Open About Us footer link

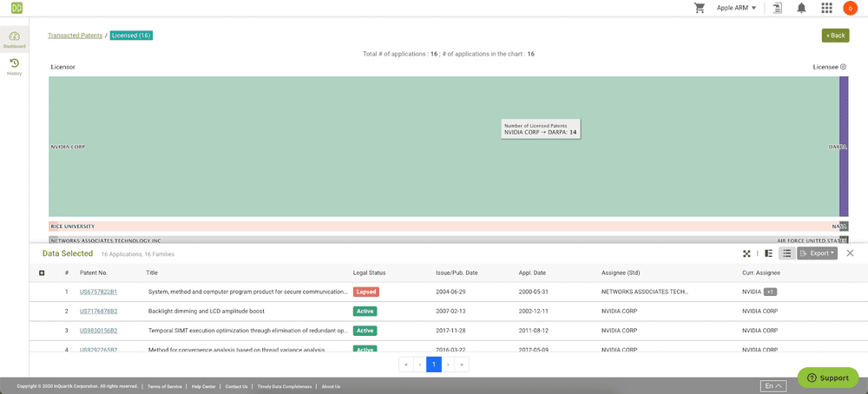pyautogui.click(x=331, y=386)
